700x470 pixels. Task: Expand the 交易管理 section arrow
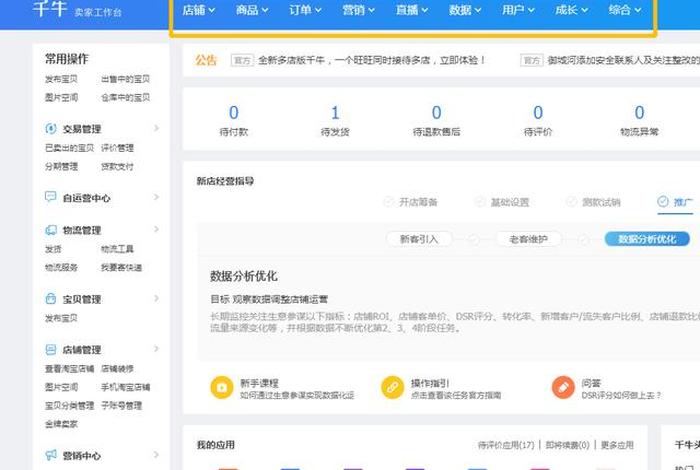156,128
